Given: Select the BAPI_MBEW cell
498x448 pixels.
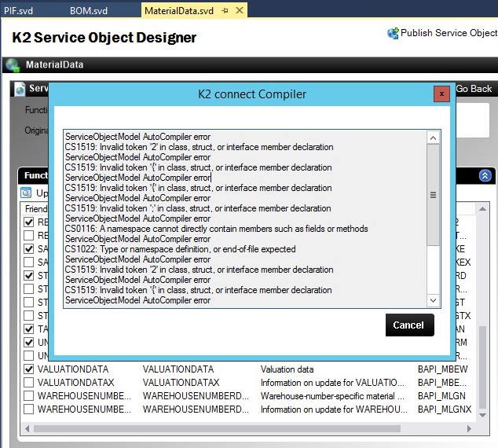Looking at the screenshot, I should click(x=443, y=369).
